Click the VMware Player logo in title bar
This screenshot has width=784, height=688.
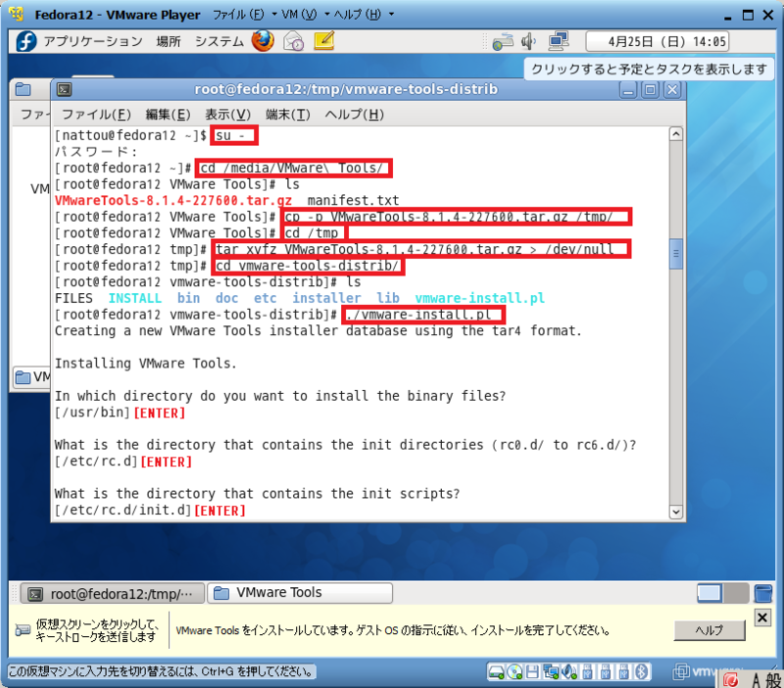pyautogui.click(x=16, y=14)
